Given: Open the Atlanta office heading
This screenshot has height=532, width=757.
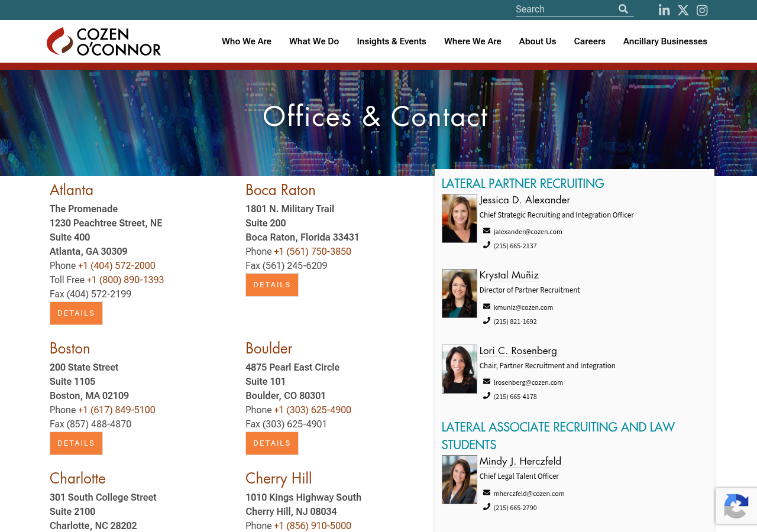Looking at the screenshot, I should tap(72, 190).
